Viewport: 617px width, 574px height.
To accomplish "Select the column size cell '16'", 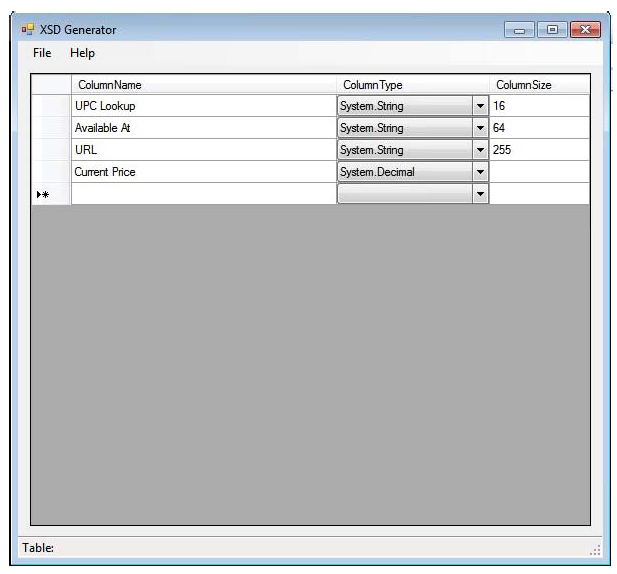I will (x=539, y=106).
